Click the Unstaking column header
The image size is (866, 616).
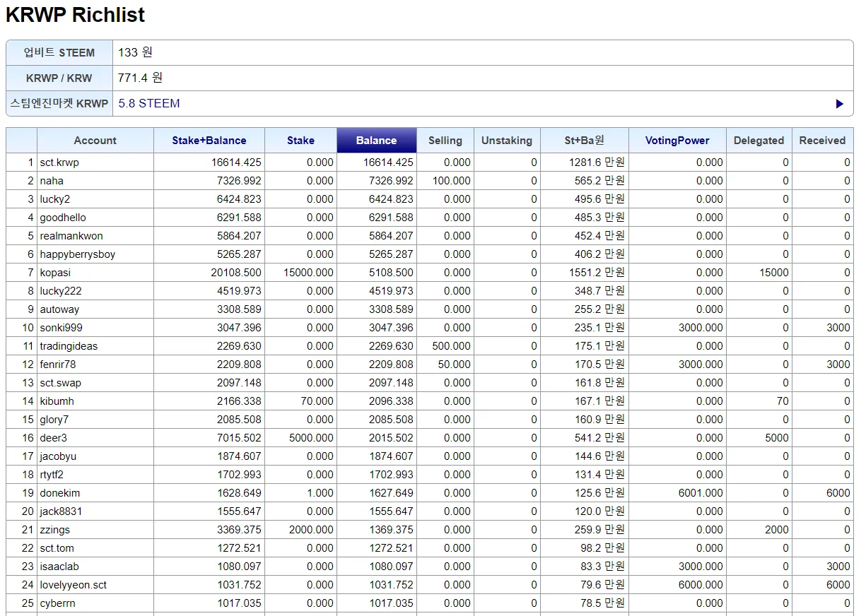[506, 141]
